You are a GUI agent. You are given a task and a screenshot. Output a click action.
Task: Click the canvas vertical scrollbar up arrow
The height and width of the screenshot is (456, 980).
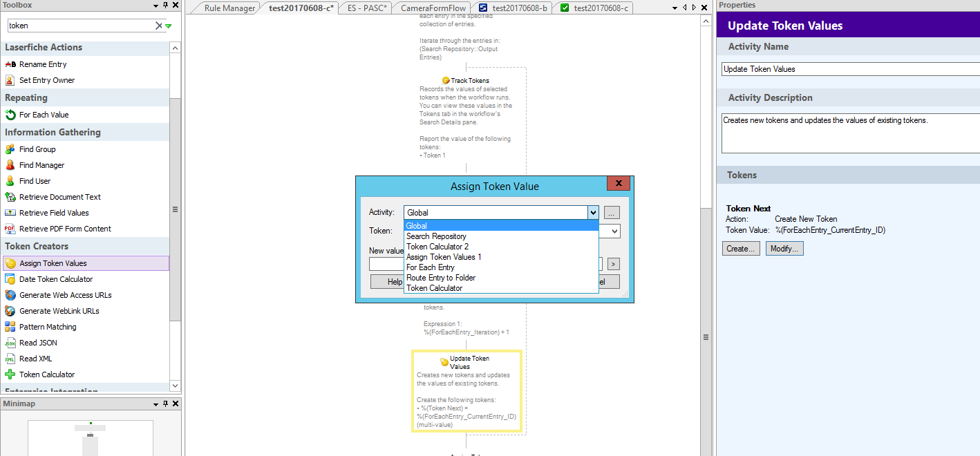pyautogui.click(x=706, y=22)
